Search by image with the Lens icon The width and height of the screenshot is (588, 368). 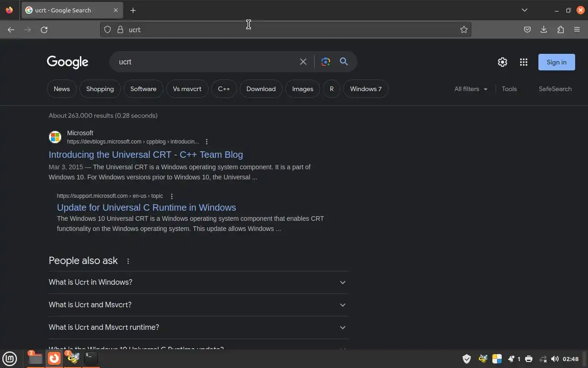326,62
